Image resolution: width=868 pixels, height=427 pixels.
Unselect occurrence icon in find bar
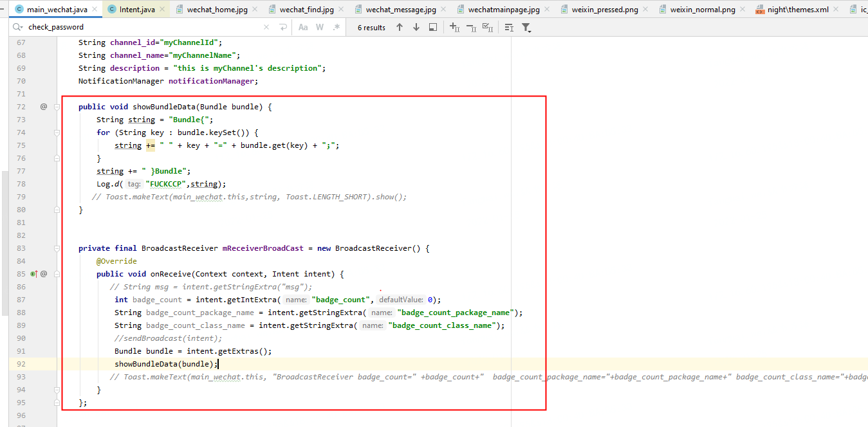tap(471, 27)
